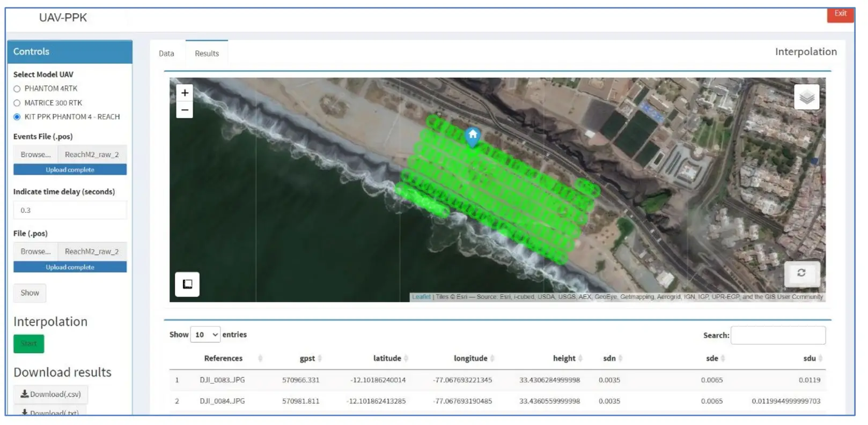Click the map refresh button
This screenshot has width=868, height=425.
click(801, 273)
